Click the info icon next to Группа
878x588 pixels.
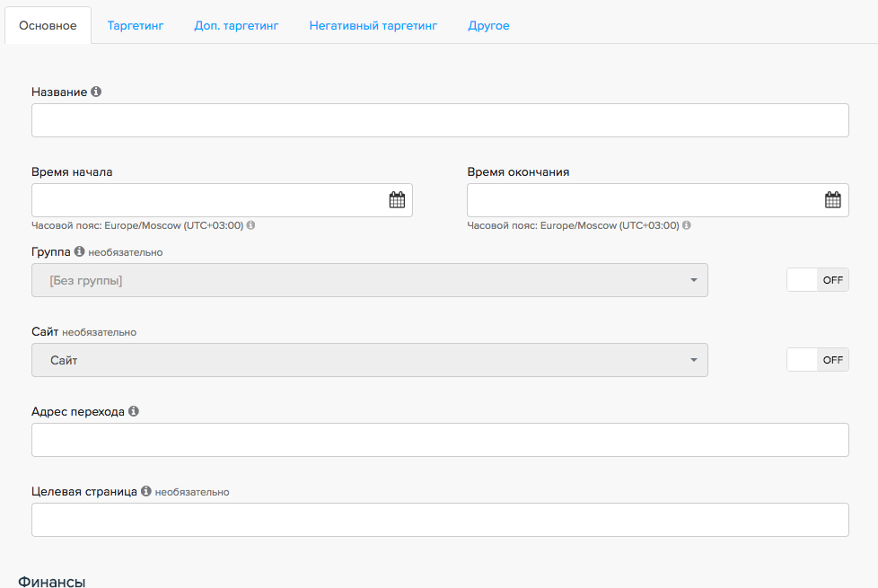pos(79,252)
